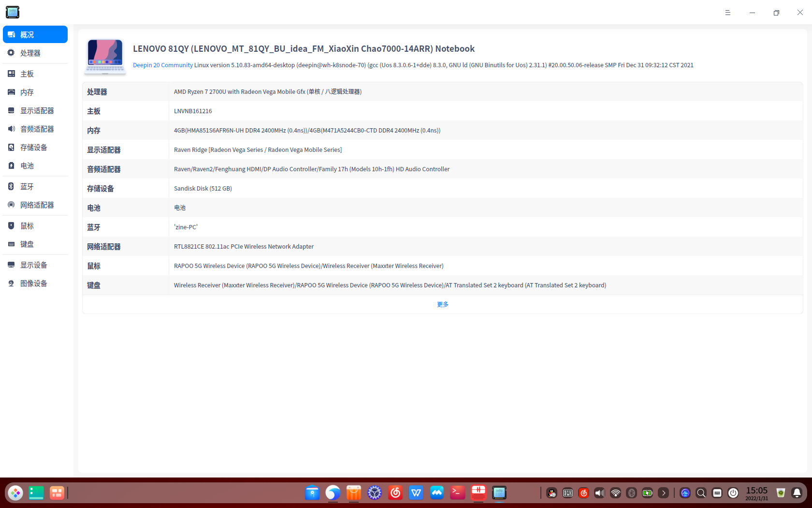
Task: Open the 处理器 processor page in sidebar
Action: (35, 53)
